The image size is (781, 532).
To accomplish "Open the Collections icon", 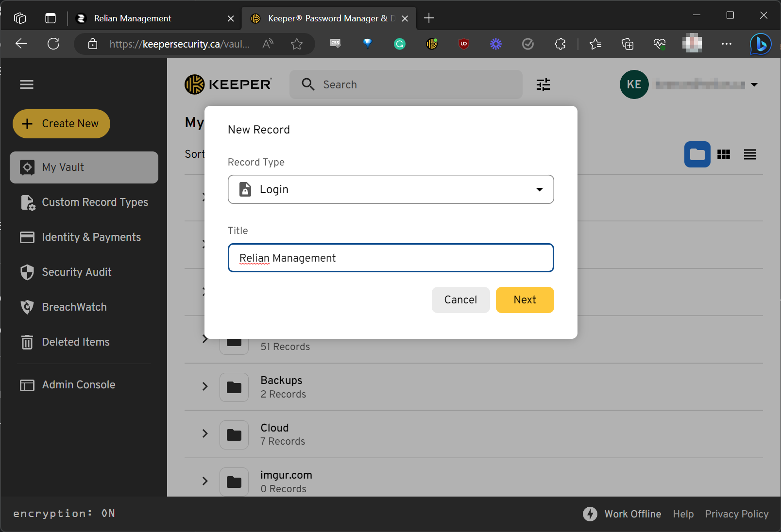I will [628, 44].
